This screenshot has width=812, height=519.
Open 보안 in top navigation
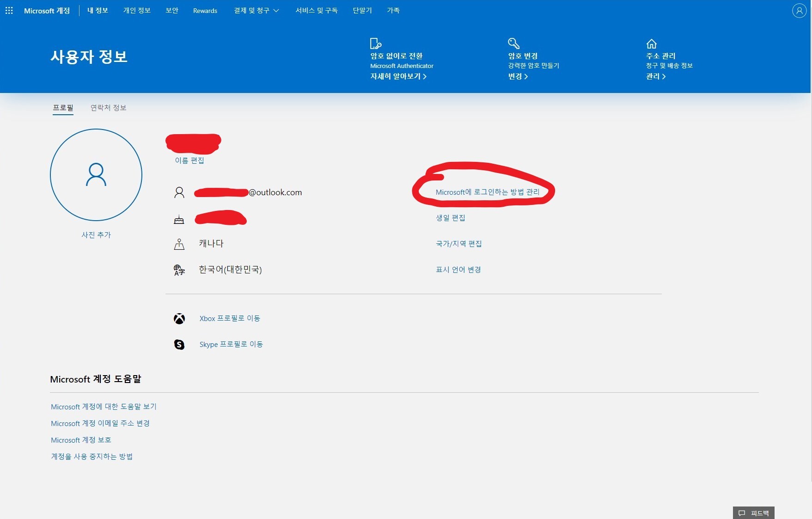[172, 11]
